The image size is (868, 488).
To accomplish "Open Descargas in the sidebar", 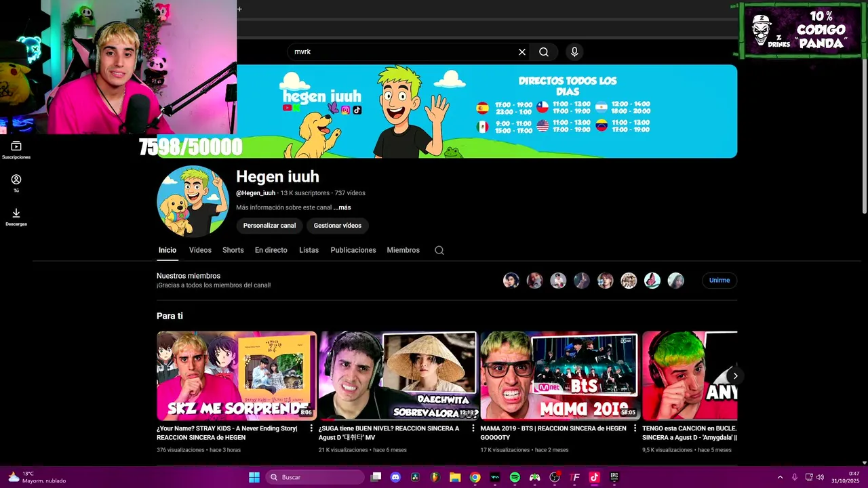I will coord(16,217).
